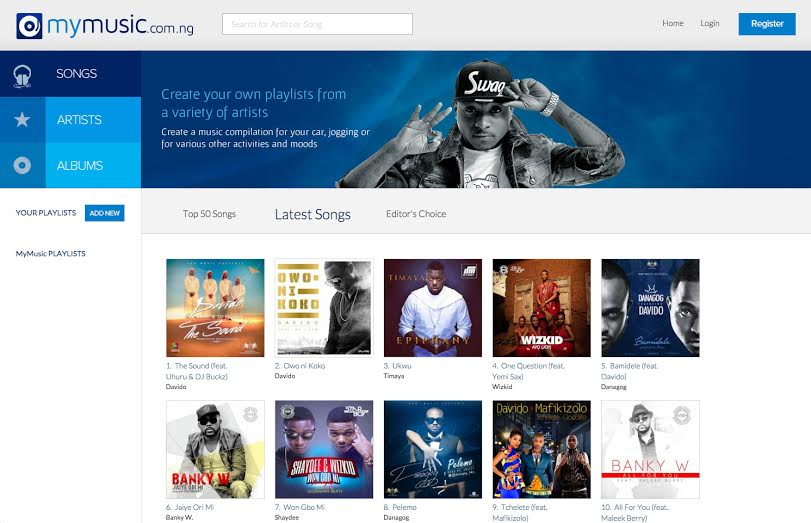This screenshot has height=523, width=811.
Task: Click the disc Albums icon
Action: (22, 166)
